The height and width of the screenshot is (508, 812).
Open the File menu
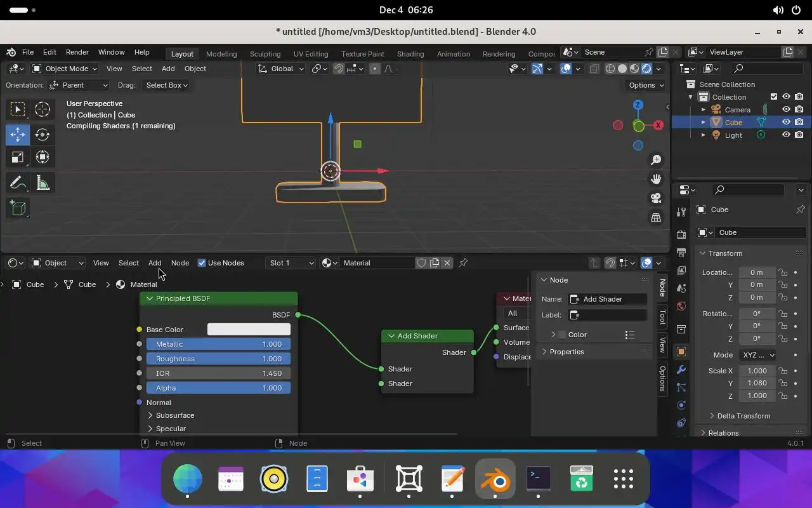click(28, 52)
